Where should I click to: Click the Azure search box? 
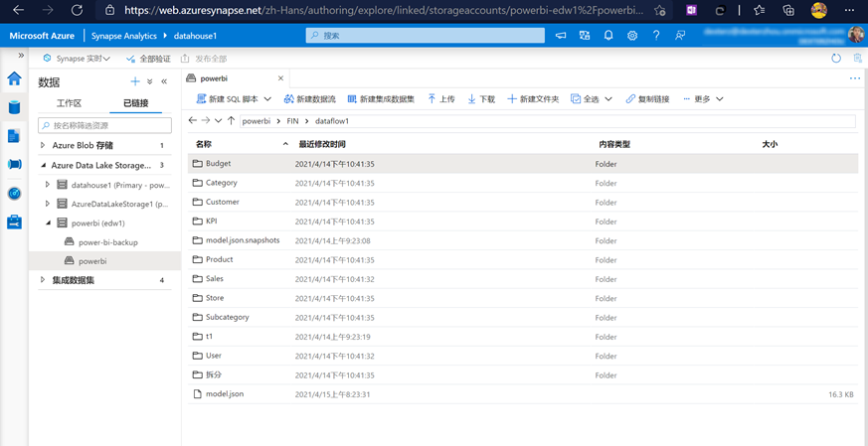[x=426, y=36]
